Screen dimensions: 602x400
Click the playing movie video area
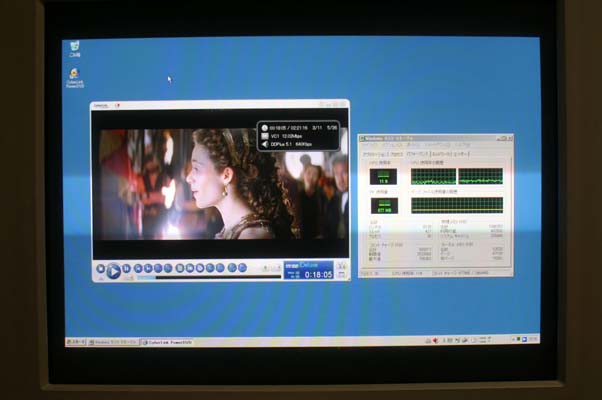point(220,184)
